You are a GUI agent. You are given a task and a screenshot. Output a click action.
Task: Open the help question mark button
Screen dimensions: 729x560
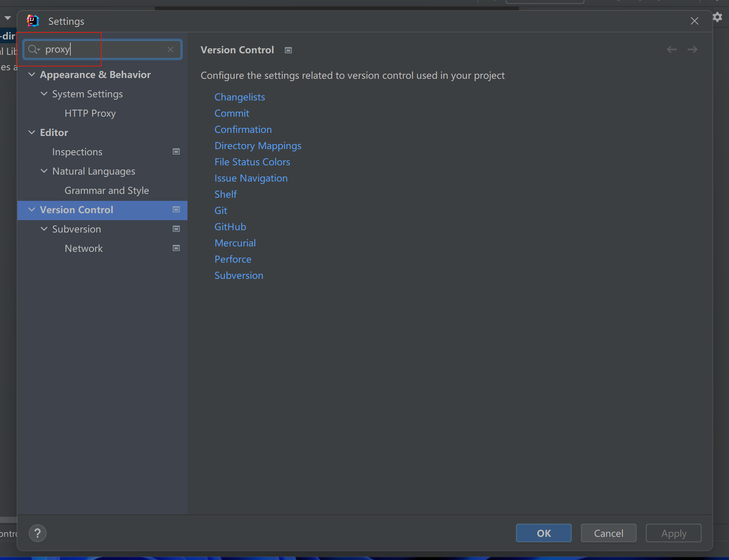coord(37,533)
